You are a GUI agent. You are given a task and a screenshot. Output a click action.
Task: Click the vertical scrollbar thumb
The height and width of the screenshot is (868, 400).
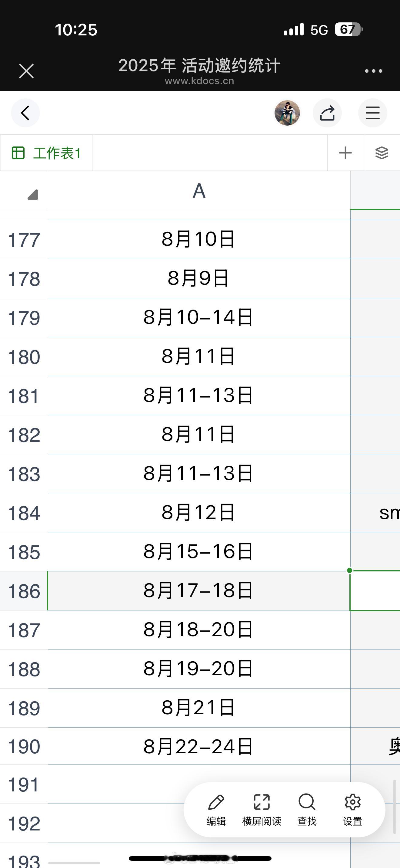pyautogui.click(x=394, y=806)
